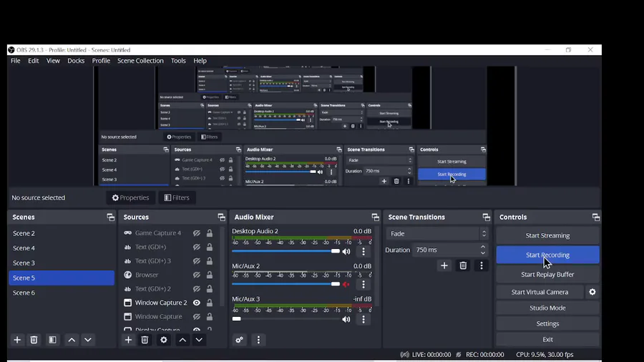Open Desktop Audio 2 options menu dots
Image resolution: width=644 pixels, height=362 pixels.
tap(364, 252)
